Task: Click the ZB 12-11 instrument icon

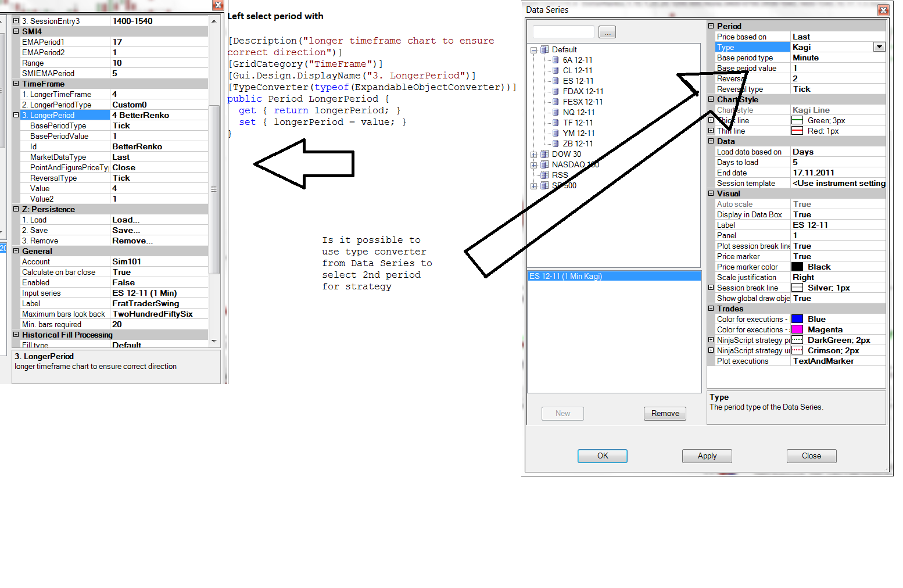Action: [556, 144]
